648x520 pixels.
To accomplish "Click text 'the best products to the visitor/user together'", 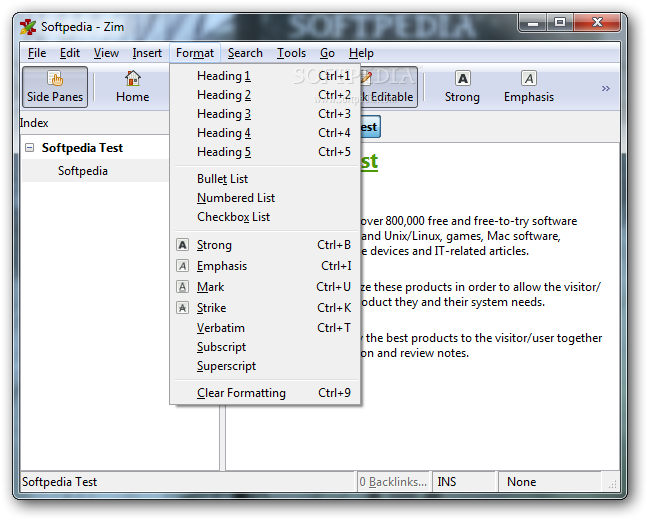I will click(x=484, y=338).
